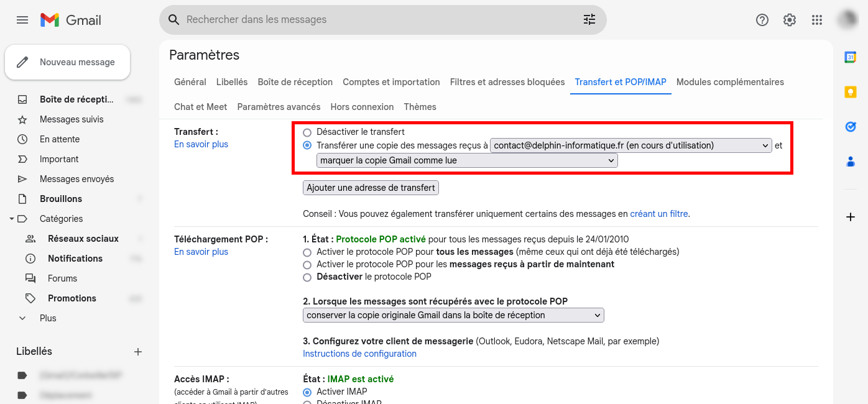
Task: Switch to Comptes et importation tab
Action: tap(391, 82)
